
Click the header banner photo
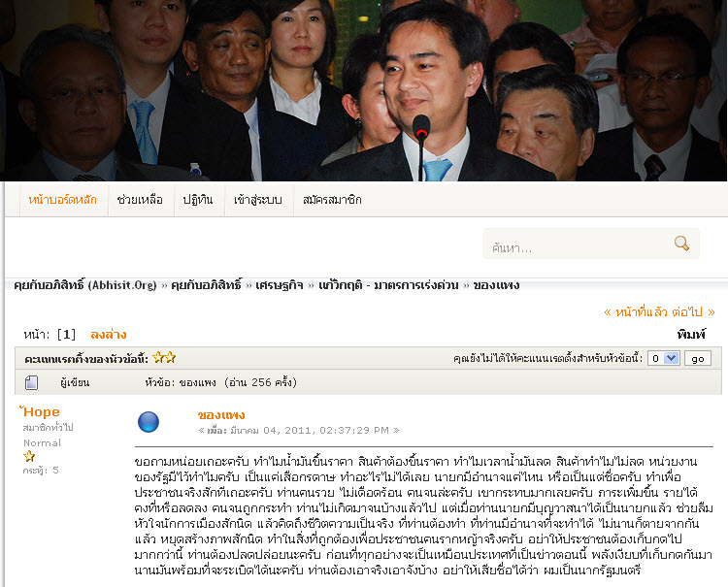click(x=364, y=90)
